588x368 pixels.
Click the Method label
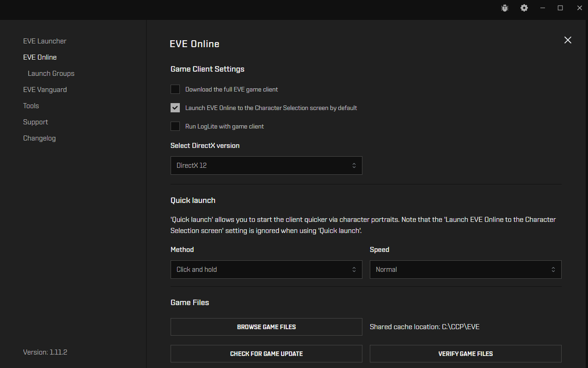[182, 250]
